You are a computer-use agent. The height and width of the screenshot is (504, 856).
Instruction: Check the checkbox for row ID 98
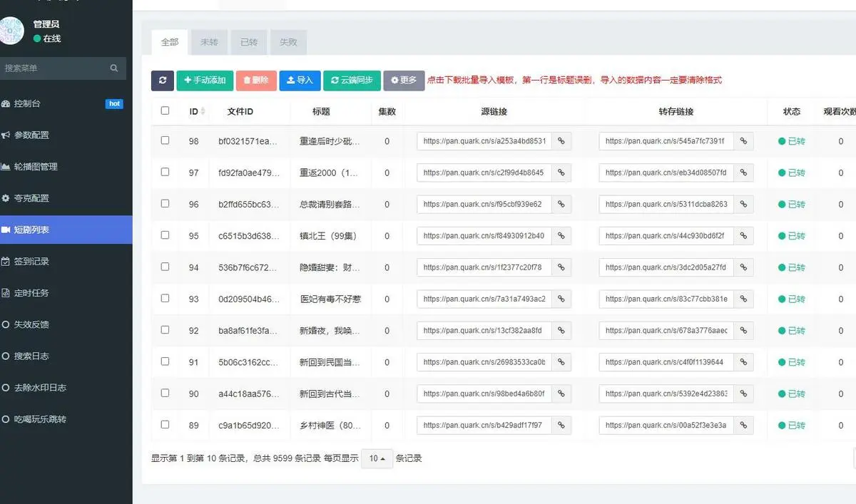(x=165, y=140)
